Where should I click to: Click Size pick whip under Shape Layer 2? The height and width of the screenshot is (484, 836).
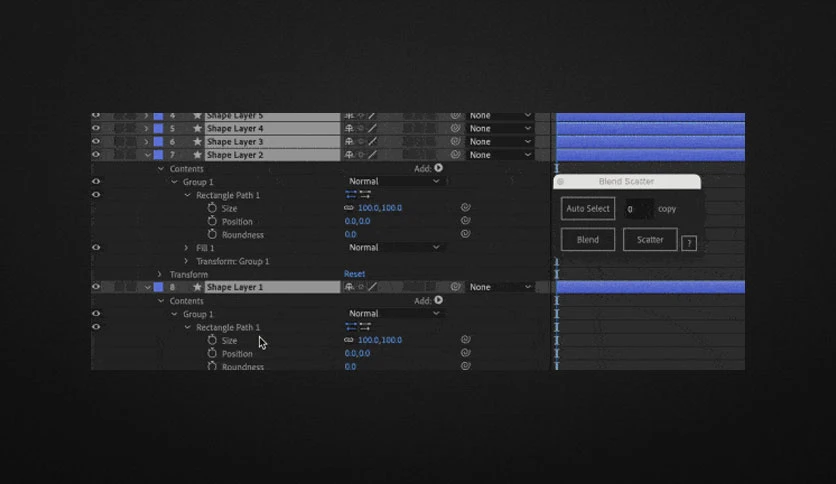[x=465, y=207]
